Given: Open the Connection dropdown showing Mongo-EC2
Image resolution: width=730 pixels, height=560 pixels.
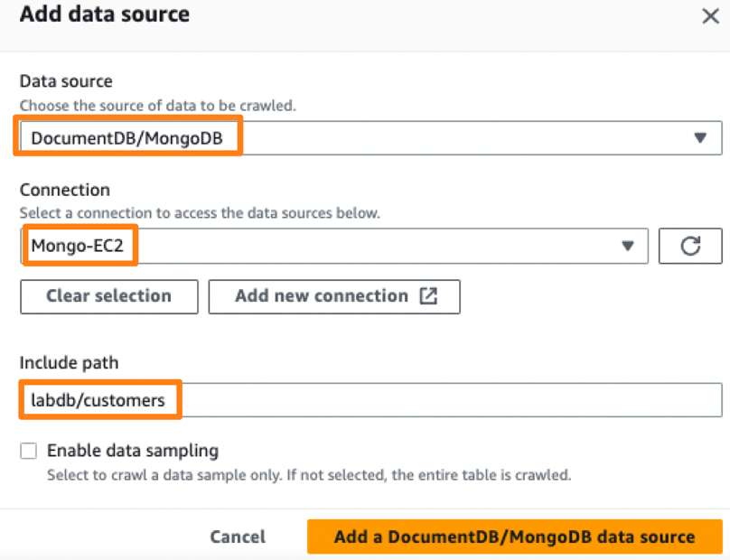Looking at the screenshot, I should (x=334, y=246).
